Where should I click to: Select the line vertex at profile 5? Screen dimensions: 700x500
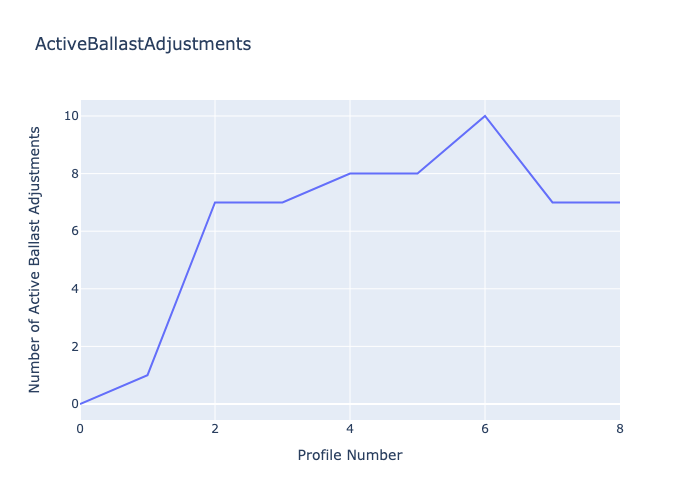(417, 173)
